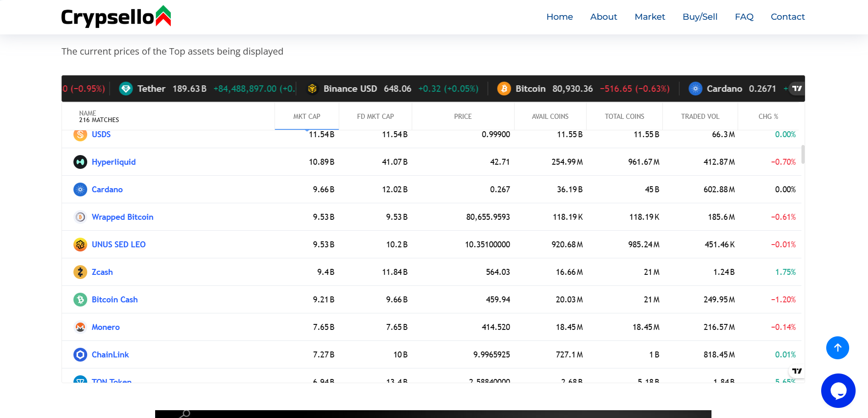The width and height of the screenshot is (868, 418).
Task: Sort by the FD MKT CAP column
Action: pyautogui.click(x=375, y=117)
